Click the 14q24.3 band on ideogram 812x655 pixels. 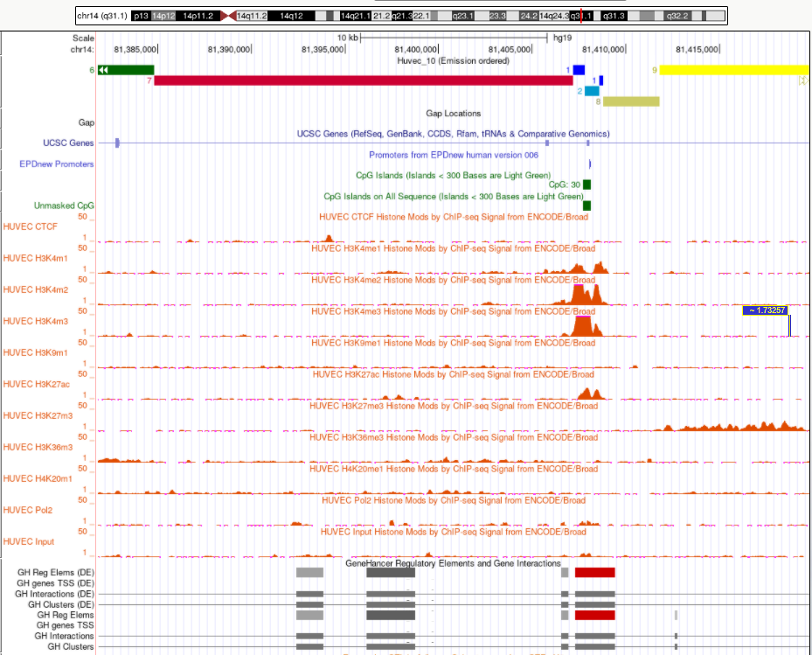point(553,16)
